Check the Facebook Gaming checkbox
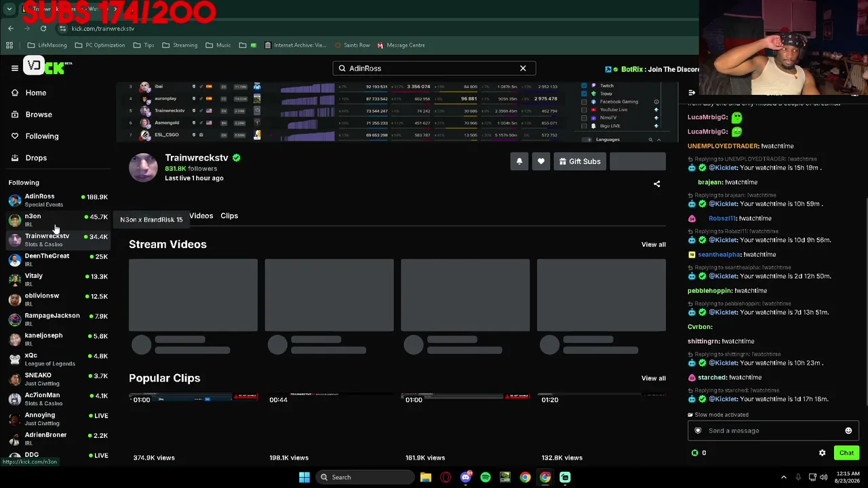 coord(585,102)
